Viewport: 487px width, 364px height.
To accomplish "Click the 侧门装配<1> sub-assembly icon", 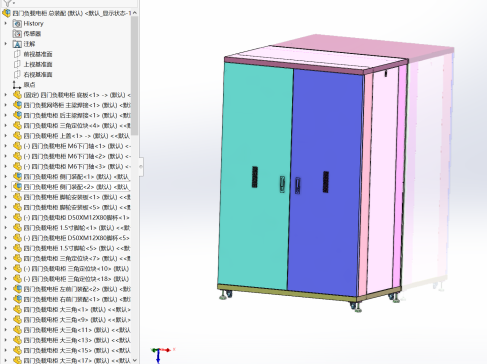I will pyautogui.click(x=17, y=177).
